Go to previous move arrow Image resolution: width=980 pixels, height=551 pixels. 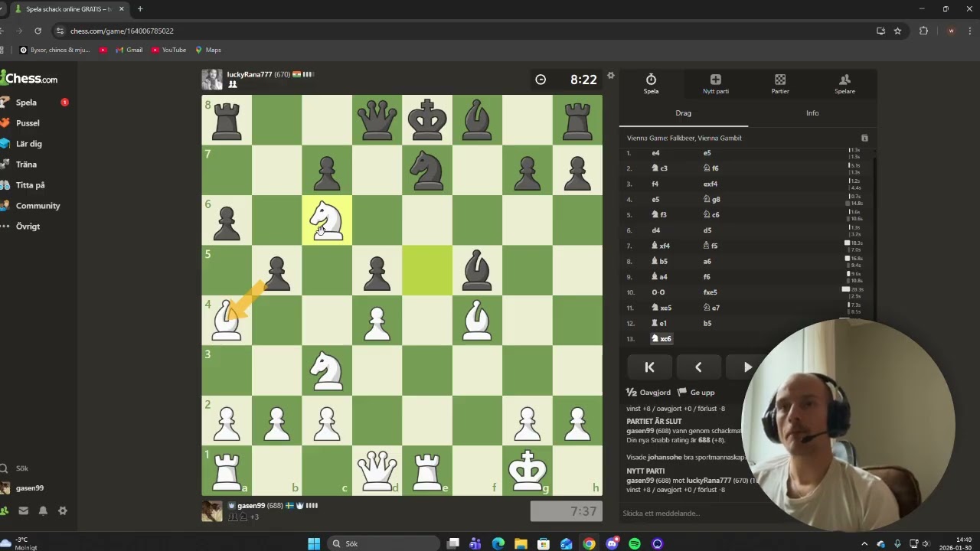point(698,367)
